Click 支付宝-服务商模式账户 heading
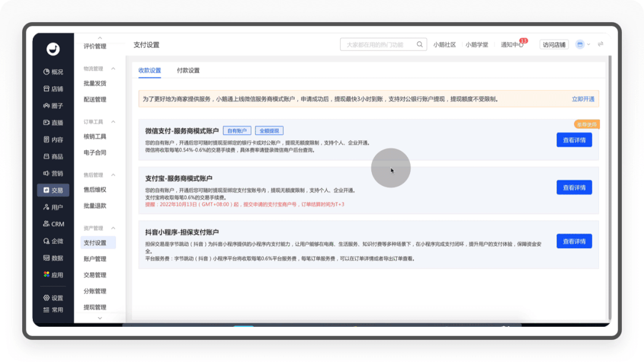 pyautogui.click(x=178, y=178)
